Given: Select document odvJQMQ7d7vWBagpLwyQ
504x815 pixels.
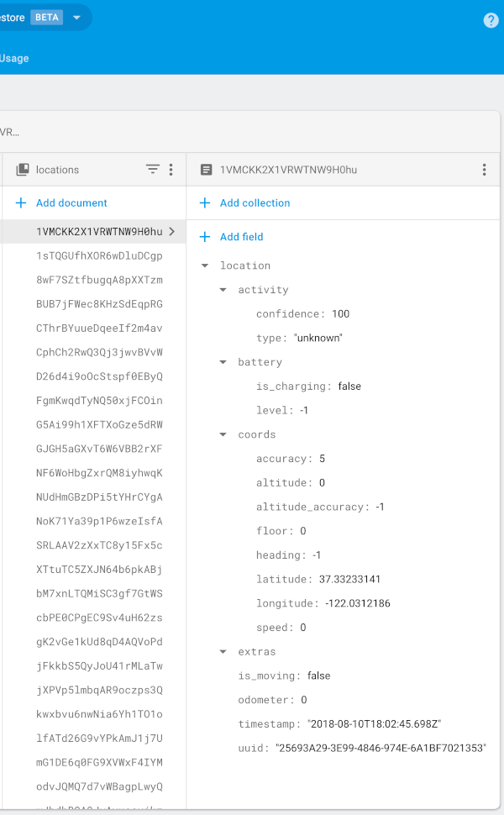Looking at the screenshot, I should (99, 787).
